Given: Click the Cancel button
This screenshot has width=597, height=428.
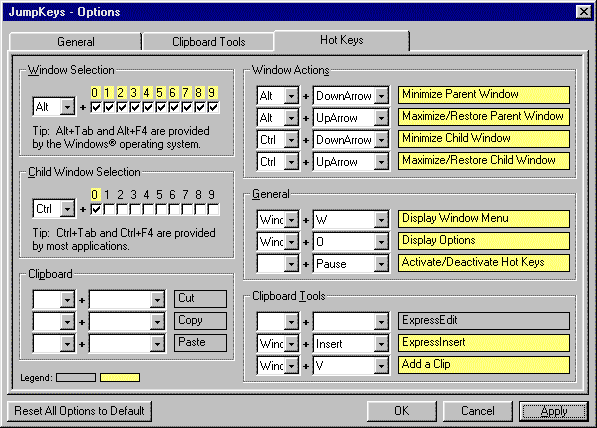Looking at the screenshot, I should pos(477,411).
